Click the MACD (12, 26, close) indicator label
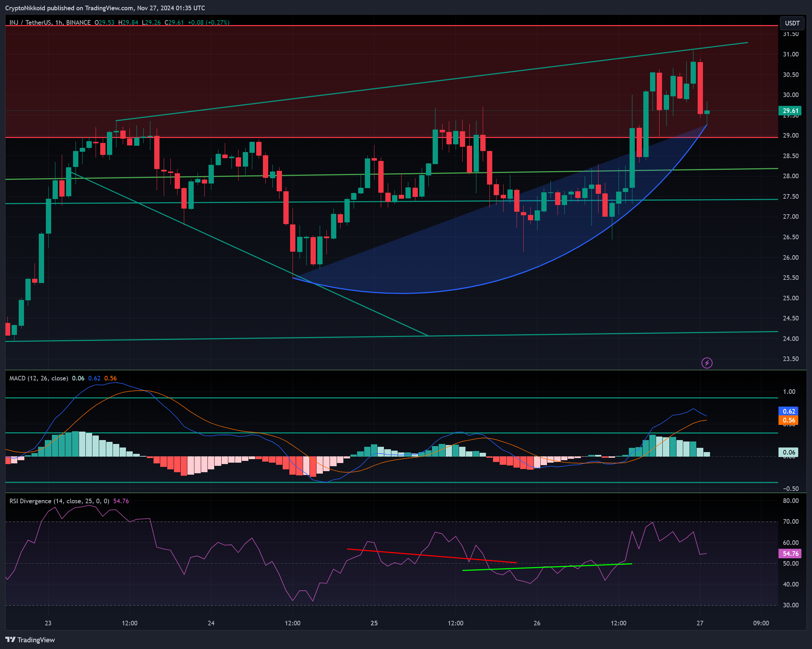The image size is (812, 649). pyautogui.click(x=39, y=378)
